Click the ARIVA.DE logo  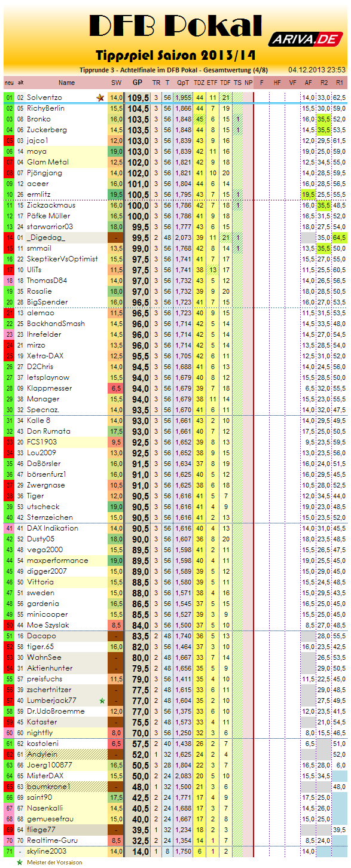click(306, 39)
